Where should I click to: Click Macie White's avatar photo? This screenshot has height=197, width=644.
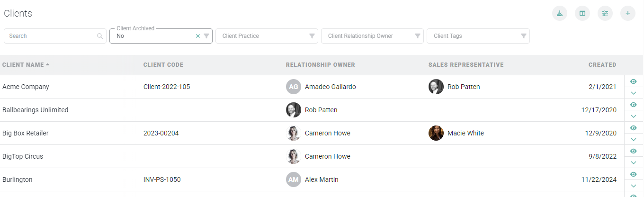(436, 133)
